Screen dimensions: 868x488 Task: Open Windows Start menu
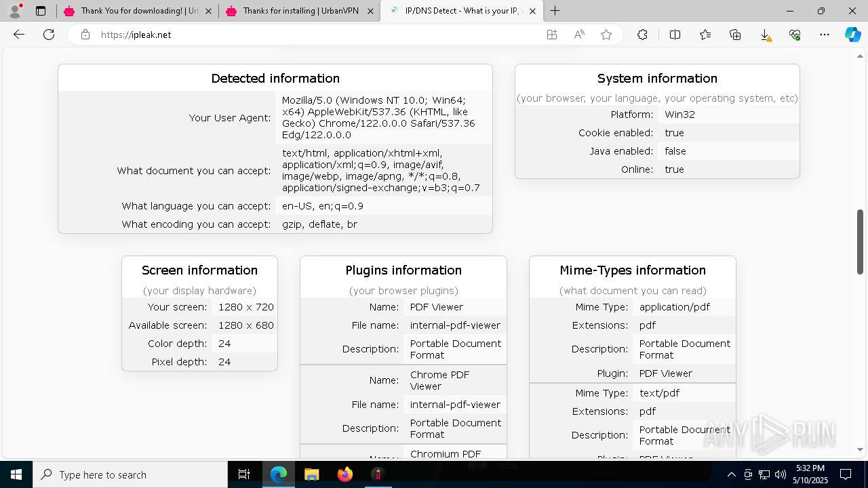click(16, 474)
